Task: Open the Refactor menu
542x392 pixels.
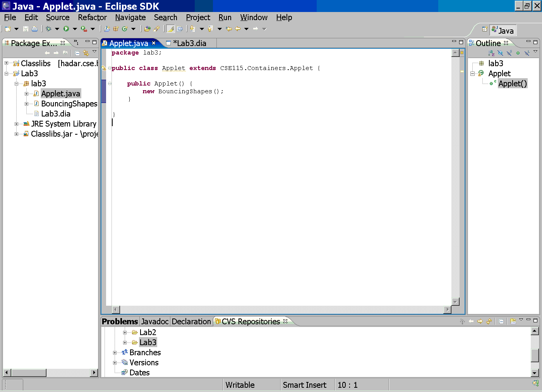Action: click(x=92, y=17)
